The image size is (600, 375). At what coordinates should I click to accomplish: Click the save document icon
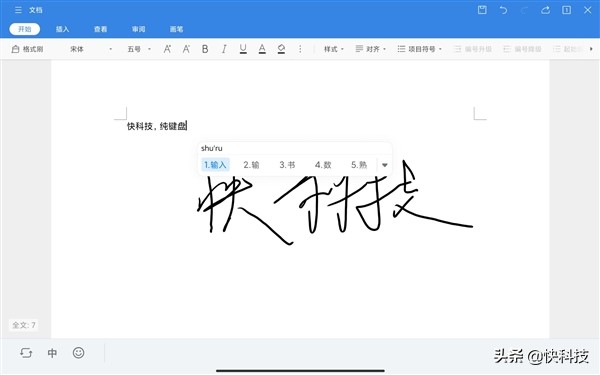(482, 10)
